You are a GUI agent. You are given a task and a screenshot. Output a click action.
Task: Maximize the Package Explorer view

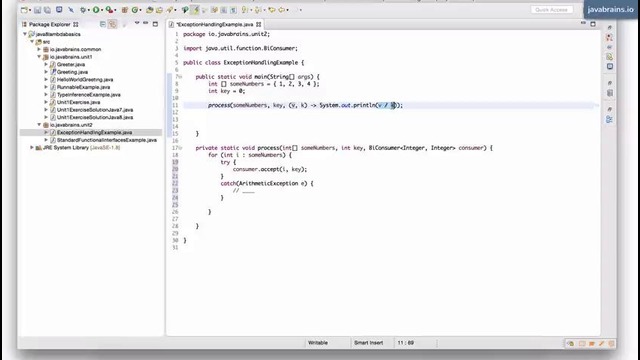click(x=156, y=24)
